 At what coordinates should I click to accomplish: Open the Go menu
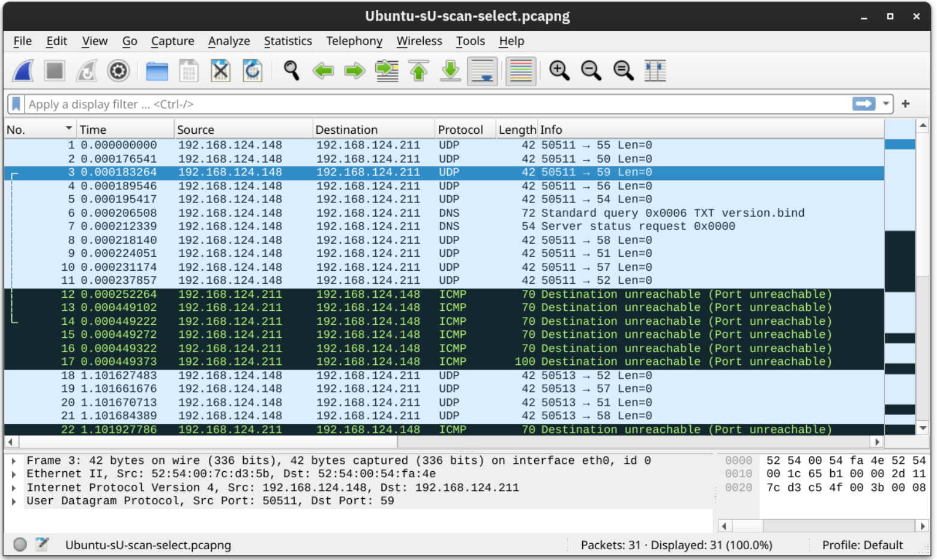click(130, 41)
